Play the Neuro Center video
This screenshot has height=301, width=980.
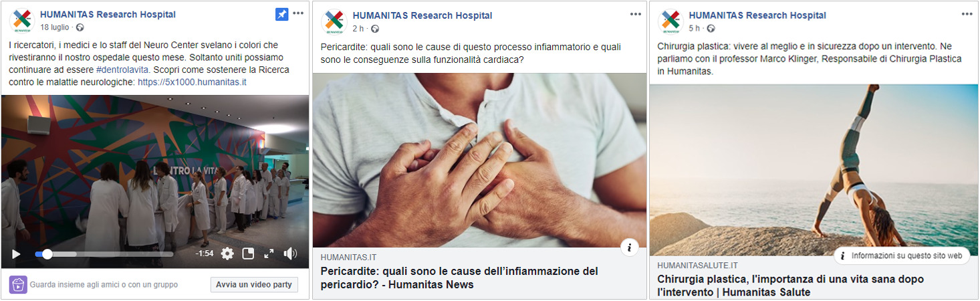click(x=16, y=254)
